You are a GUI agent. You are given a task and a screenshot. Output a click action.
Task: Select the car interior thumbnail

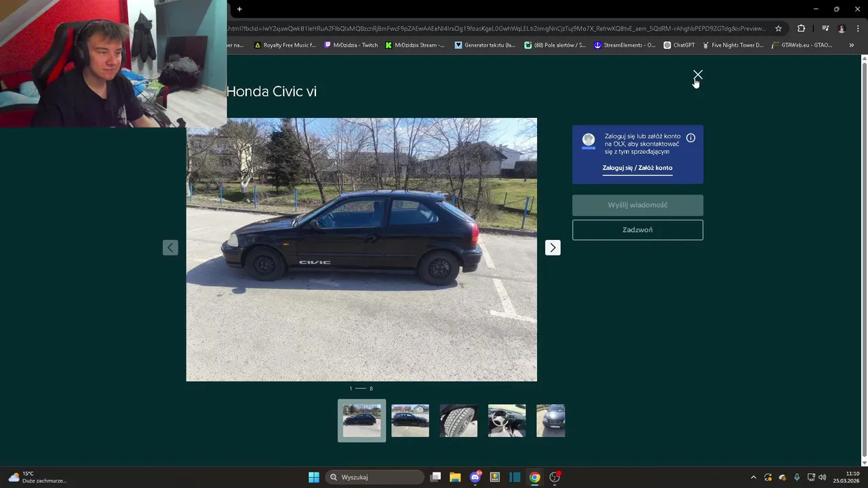[507, 420]
